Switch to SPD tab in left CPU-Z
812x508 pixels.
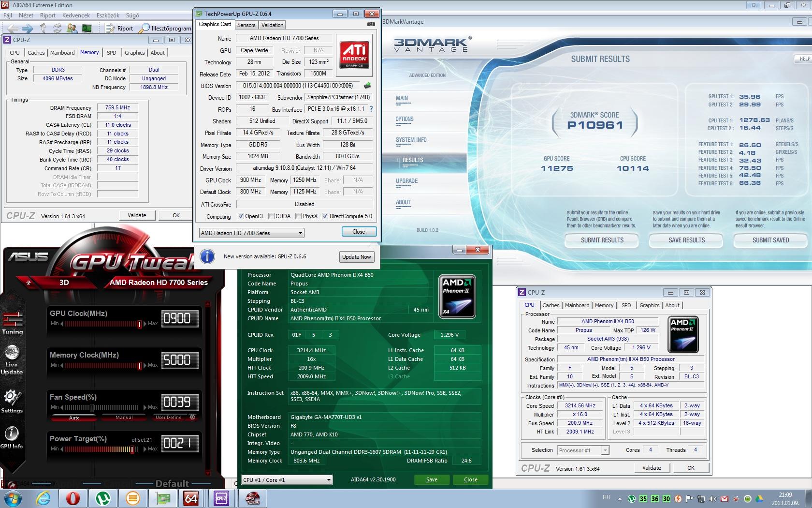point(112,53)
